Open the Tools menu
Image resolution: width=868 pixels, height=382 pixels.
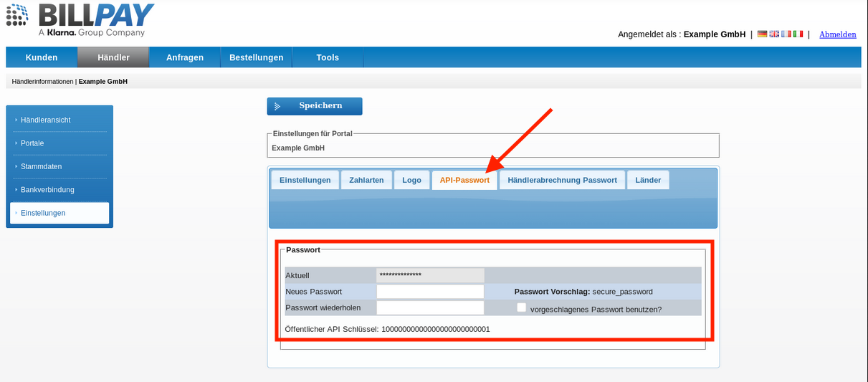328,57
